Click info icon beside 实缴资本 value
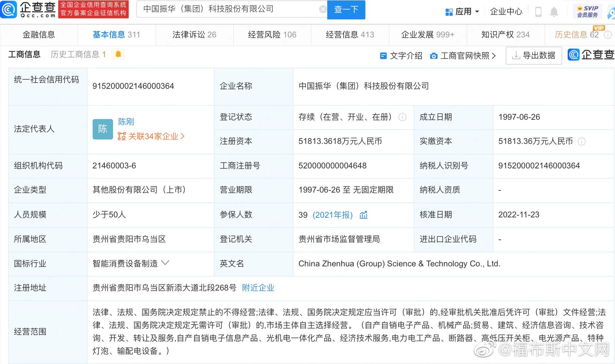The image size is (615, 364). 582,142
